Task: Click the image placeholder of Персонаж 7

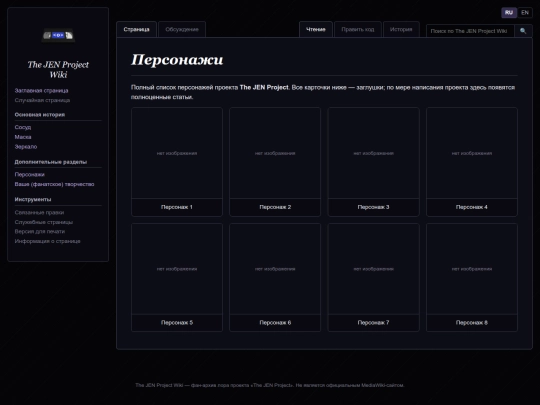Action: (x=374, y=269)
